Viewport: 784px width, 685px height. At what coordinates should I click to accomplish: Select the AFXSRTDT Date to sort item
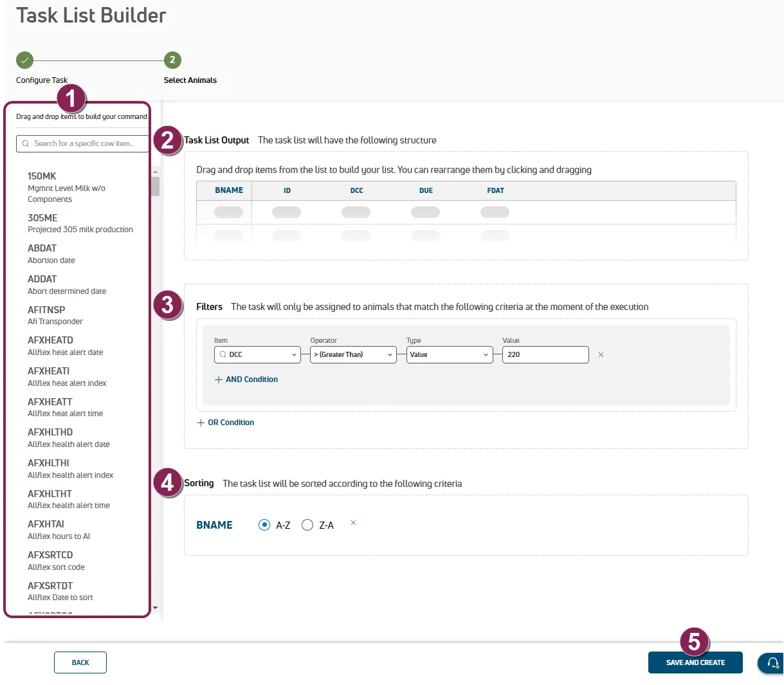pos(60,591)
